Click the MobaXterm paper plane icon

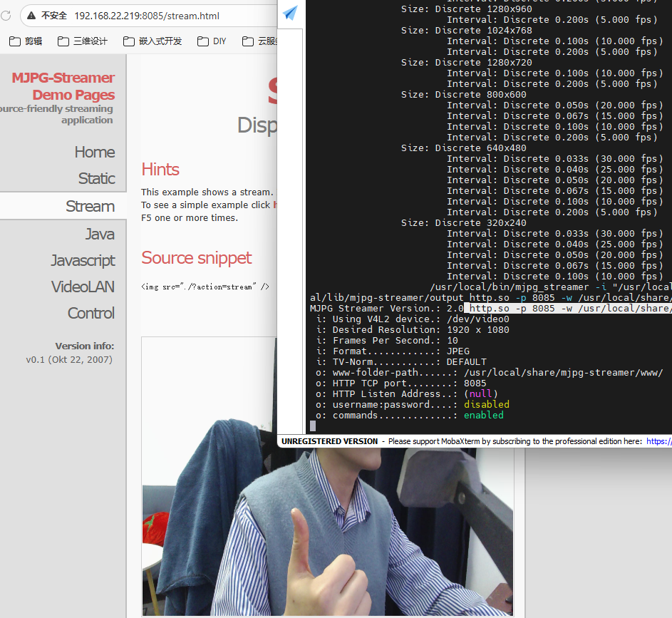point(290,13)
